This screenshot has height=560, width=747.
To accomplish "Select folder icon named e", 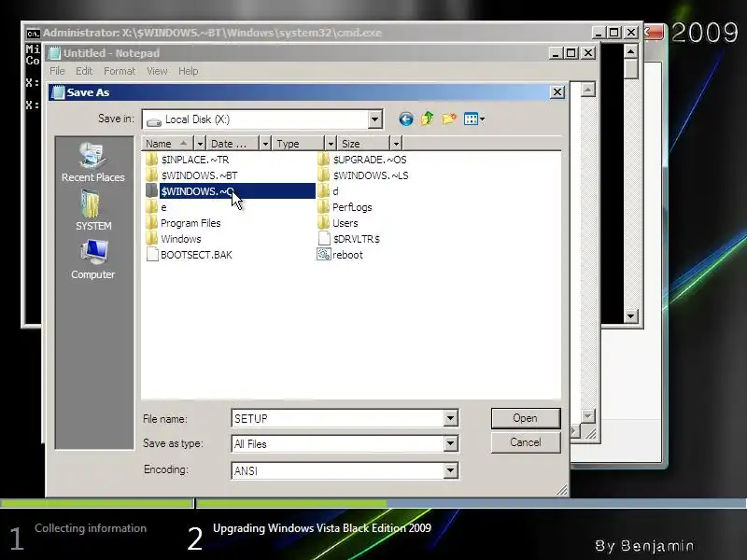I will (x=152, y=207).
